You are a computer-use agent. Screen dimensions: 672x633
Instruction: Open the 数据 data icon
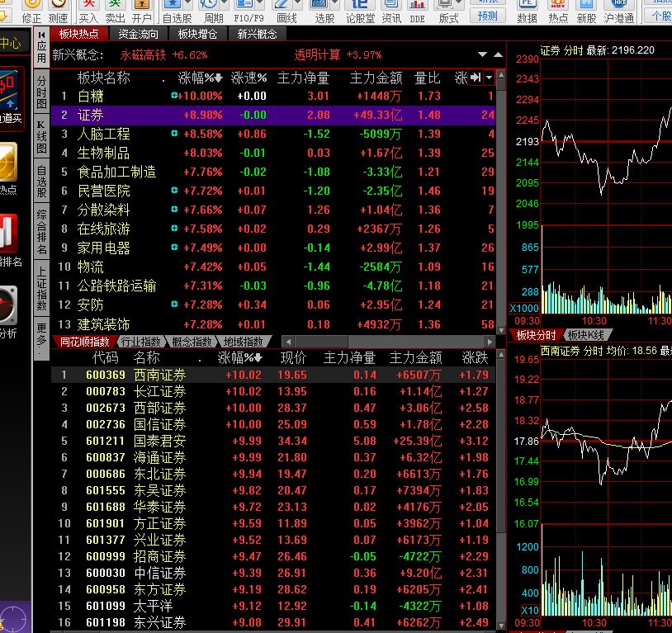(x=528, y=12)
